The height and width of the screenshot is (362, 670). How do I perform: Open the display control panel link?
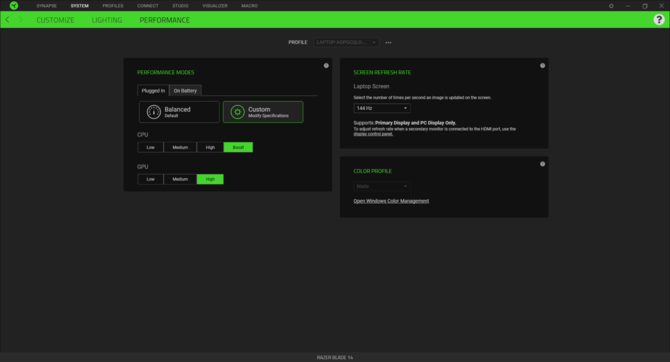pos(373,134)
